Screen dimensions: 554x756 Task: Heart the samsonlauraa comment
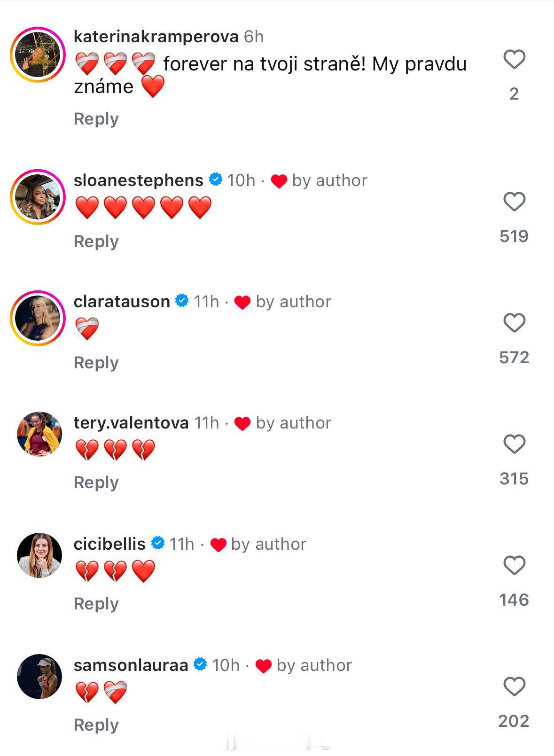[x=514, y=686]
